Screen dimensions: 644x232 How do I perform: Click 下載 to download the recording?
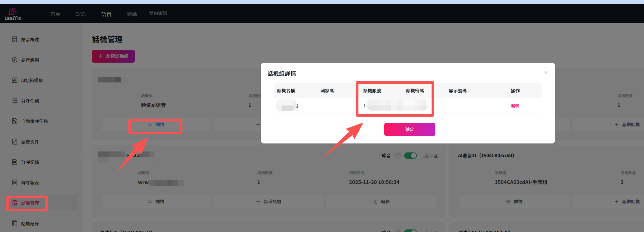point(431,156)
